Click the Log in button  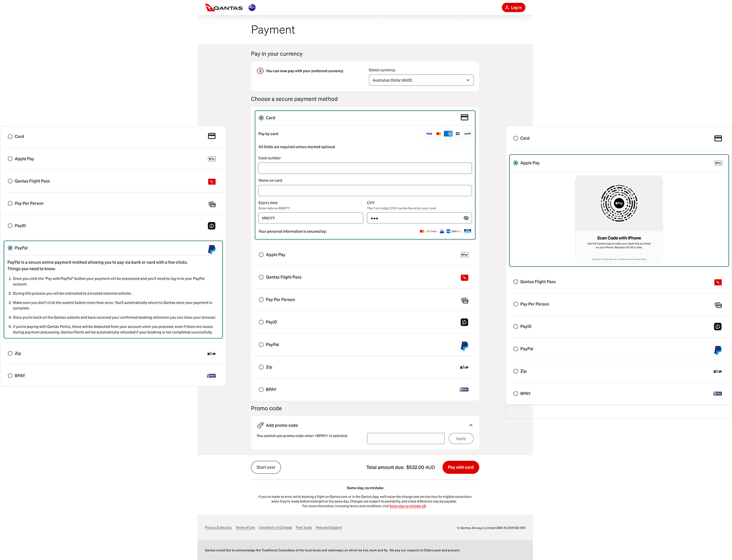tap(513, 7)
